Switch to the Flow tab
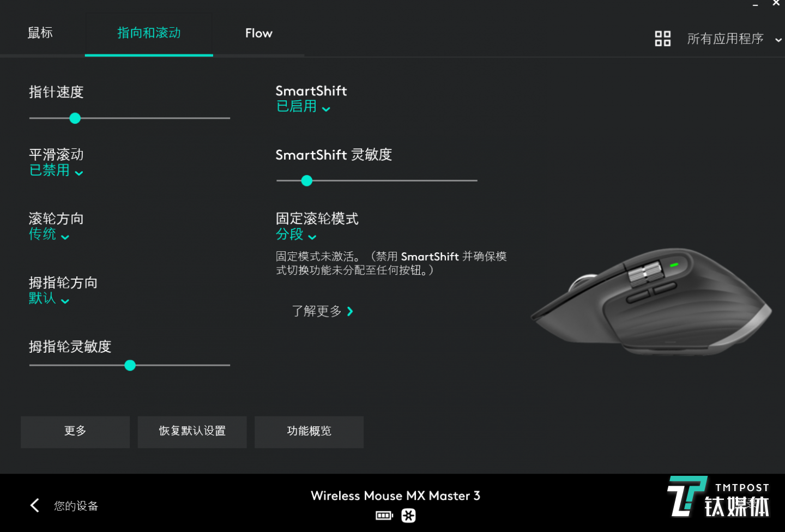 [x=258, y=33]
